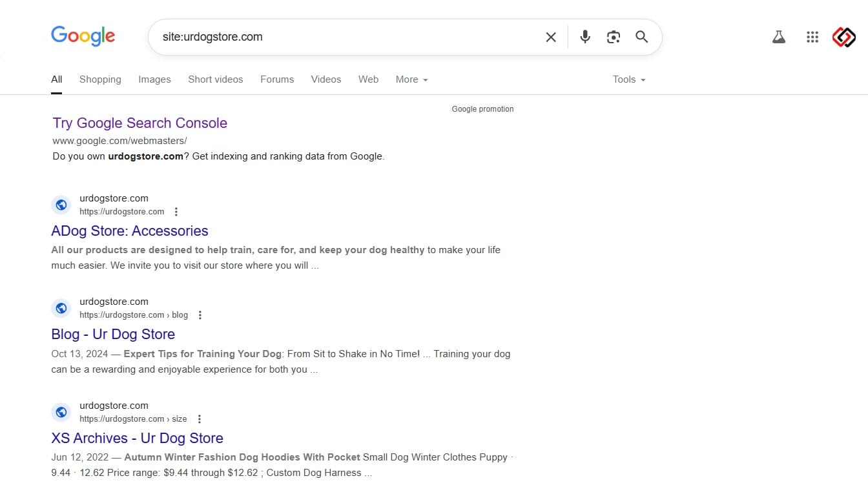
Task: Open options for the blog result
Action: [x=200, y=315]
